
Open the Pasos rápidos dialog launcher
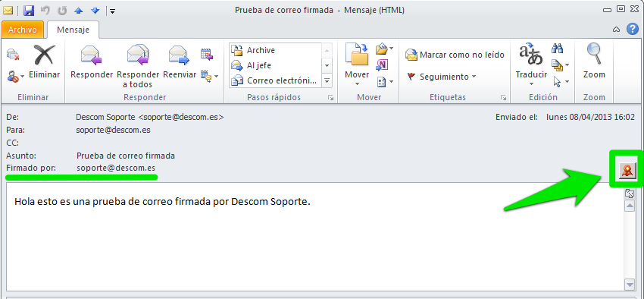pos(330,98)
